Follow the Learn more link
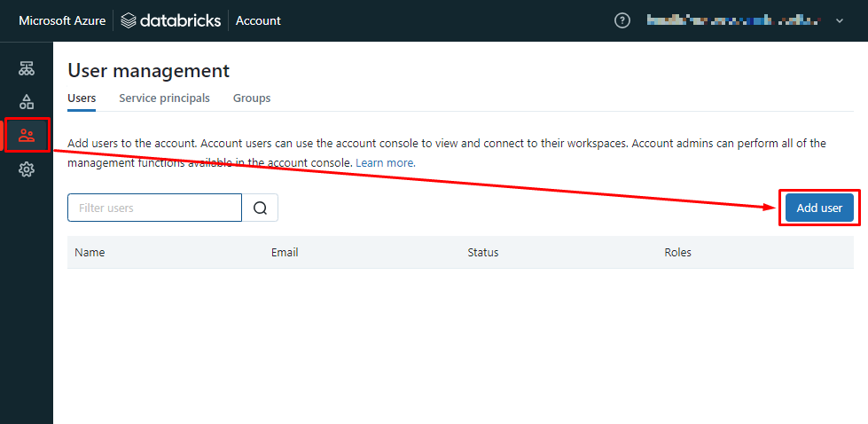Screen dimensions: 868x424 pyautogui.click(x=385, y=163)
